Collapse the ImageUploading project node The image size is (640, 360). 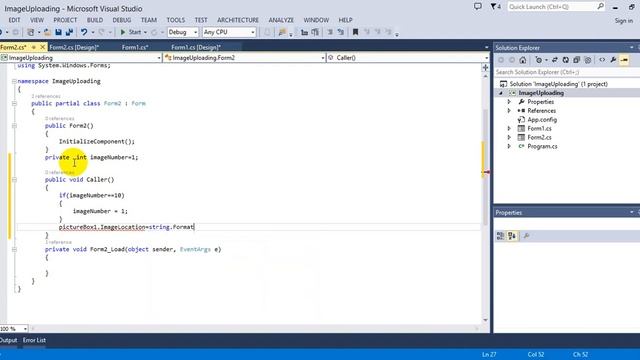tap(501, 93)
